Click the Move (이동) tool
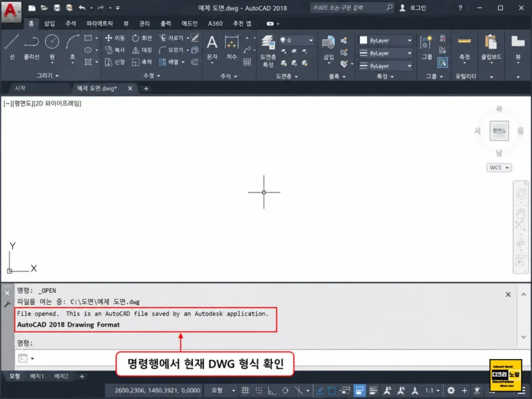Screen dimensions: 532x399 [115, 38]
